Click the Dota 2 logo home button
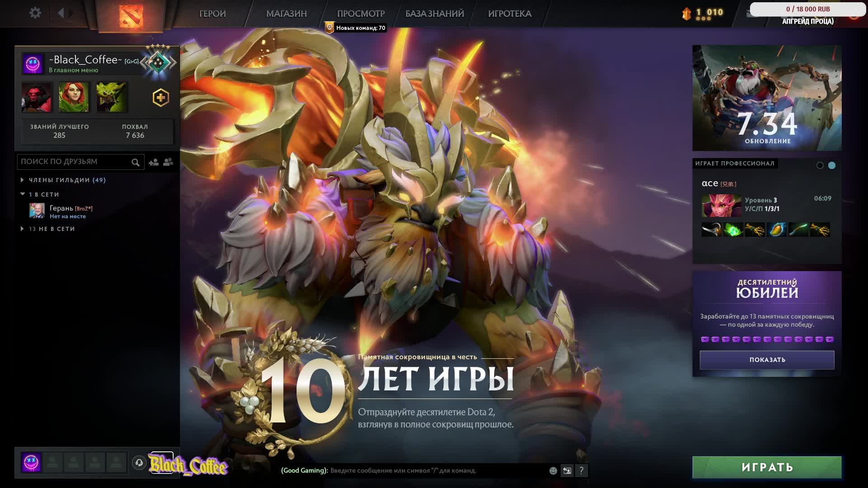The height and width of the screenshot is (488, 868). click(131, 15)
